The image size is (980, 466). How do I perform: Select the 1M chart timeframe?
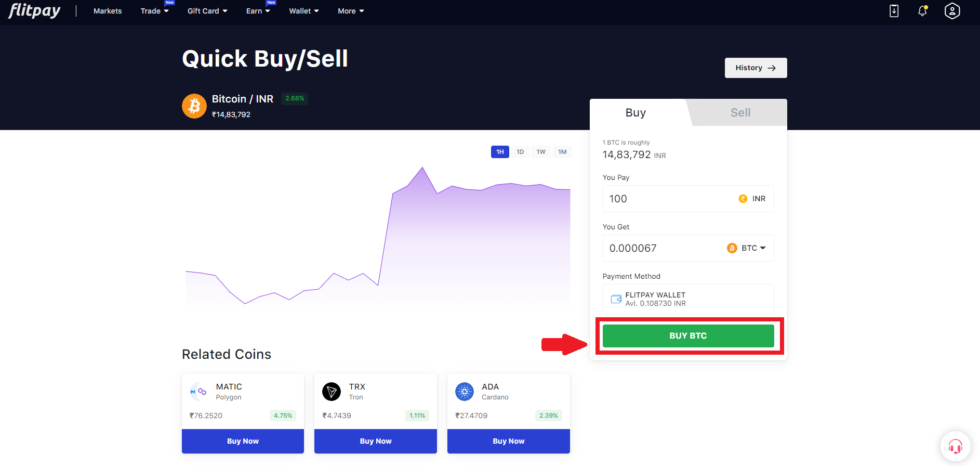562,152
